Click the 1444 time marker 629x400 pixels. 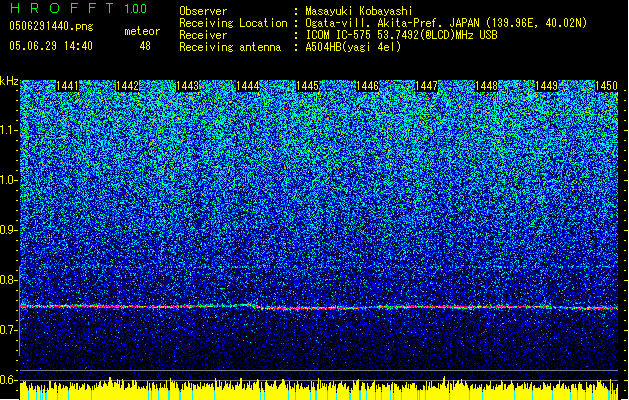tap(247, 87)
